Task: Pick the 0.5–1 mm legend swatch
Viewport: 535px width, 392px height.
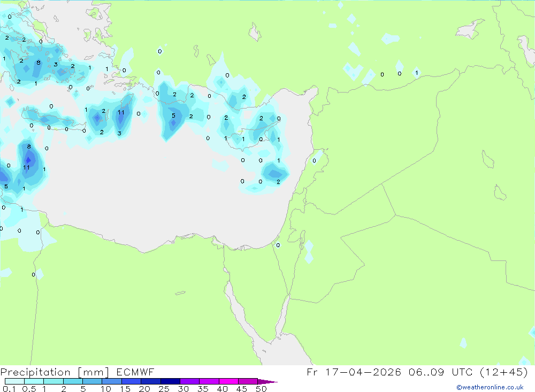Action: (34, 381)
